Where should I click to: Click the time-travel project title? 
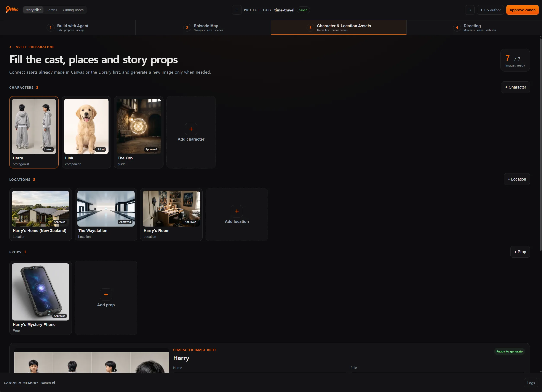(284, 10)
